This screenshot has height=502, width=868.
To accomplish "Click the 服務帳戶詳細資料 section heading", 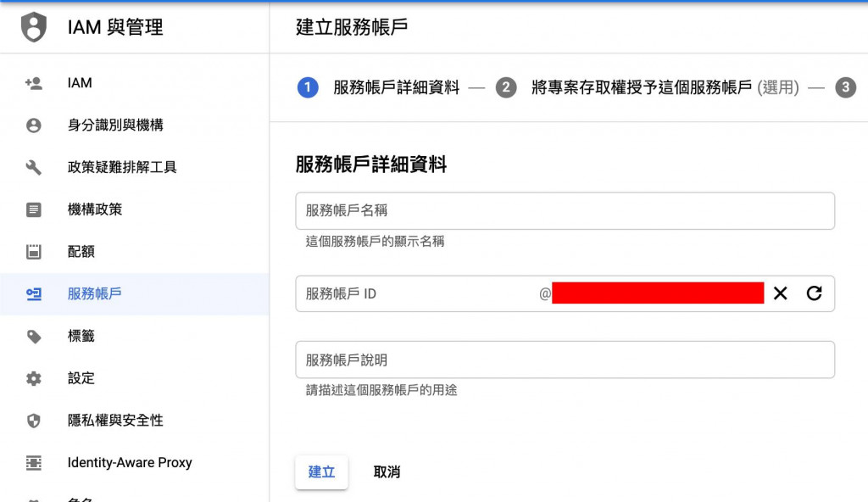I will (371, 165).
